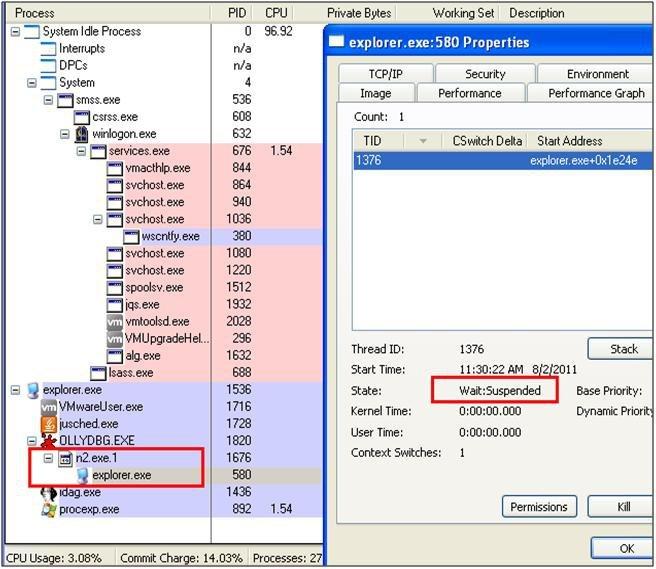656x569 pixels.
Task: Collapse the OLLYDBG.EXE node
Action: tap(32, 441)
